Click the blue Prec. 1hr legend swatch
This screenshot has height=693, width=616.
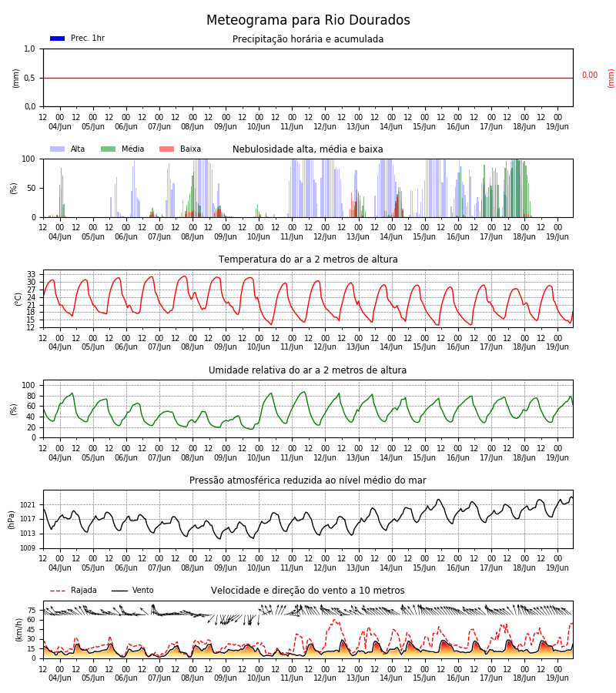(58, 38)
